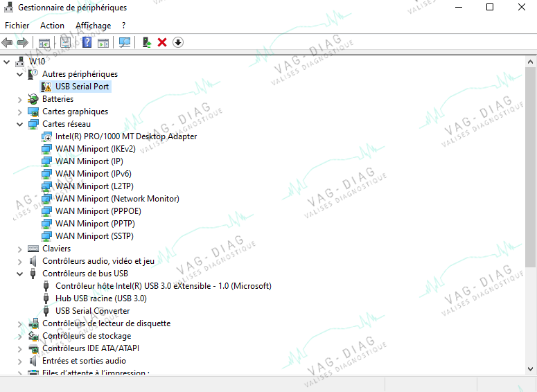The width and height of the screenshot is (537, 392).
Task: Click the Forward arrow toolbar icon
Action: tap(23, 42)
